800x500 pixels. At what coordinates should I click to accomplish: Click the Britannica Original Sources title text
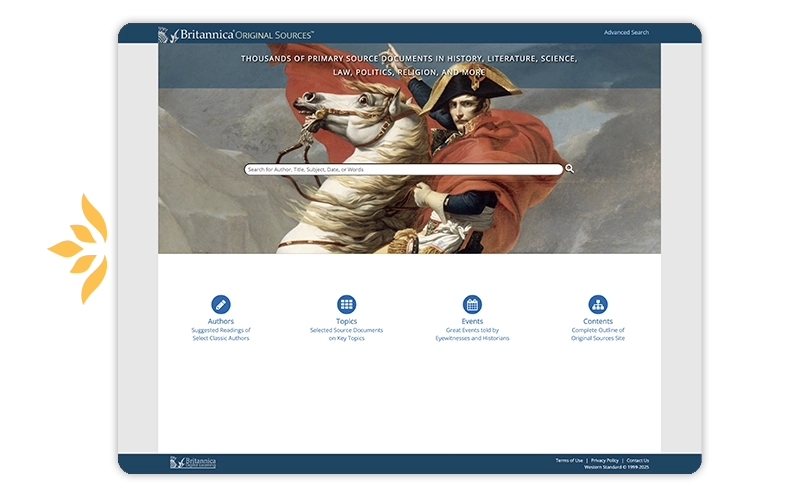[247, 35]
